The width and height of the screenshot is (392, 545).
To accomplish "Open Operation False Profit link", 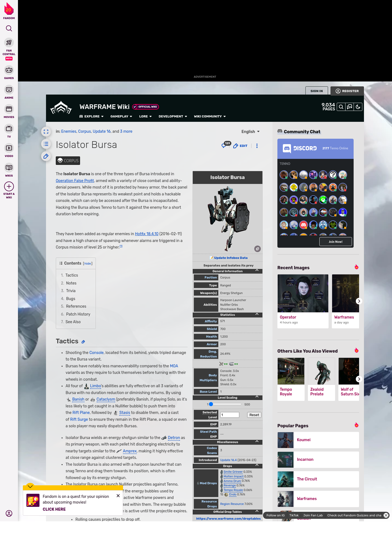I will 75,181.
